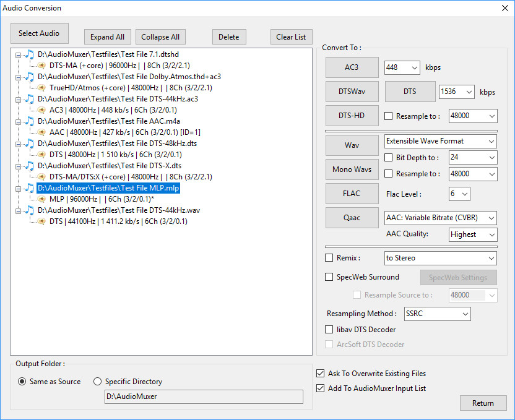Collapse the Test File 7.1.dtshd tree node
The width and height of the screenshot is (515, 420).
coord(19,55)
